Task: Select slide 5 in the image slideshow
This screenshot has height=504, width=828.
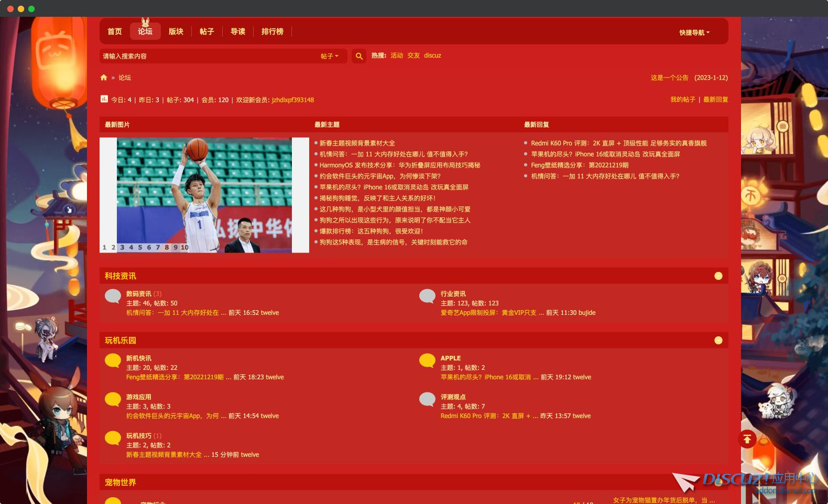Action: (x=140, y=247)
